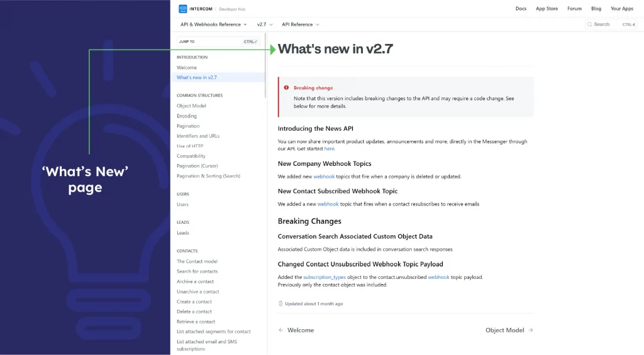This screenshot has height=355, width=644.
Task: Open Archive a contact sidebar page
Action: point(195,281)
